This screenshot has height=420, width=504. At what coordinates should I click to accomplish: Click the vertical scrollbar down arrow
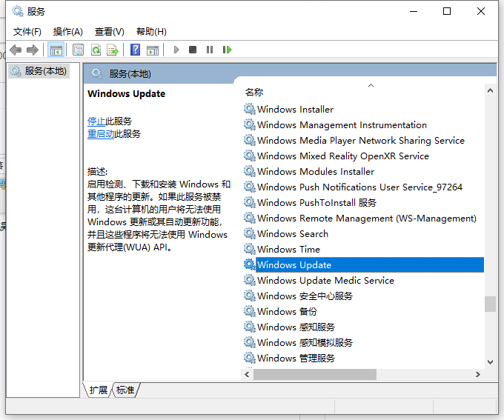coord(489,361)
